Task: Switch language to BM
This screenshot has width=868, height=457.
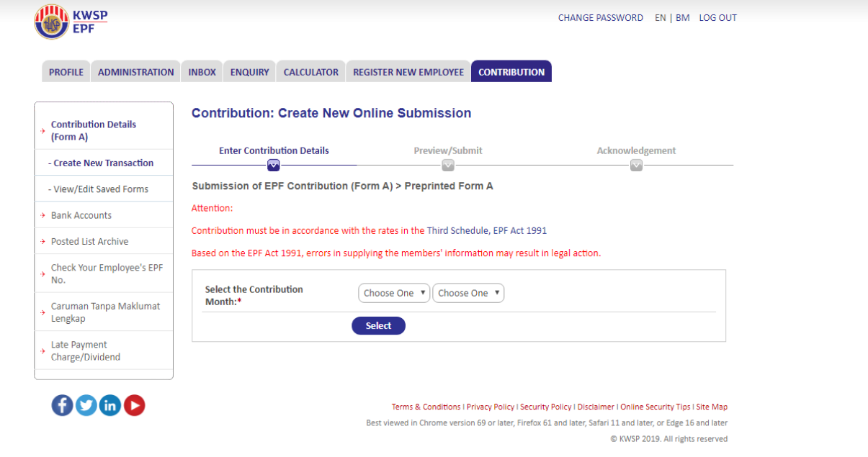Action: [682, 17]
